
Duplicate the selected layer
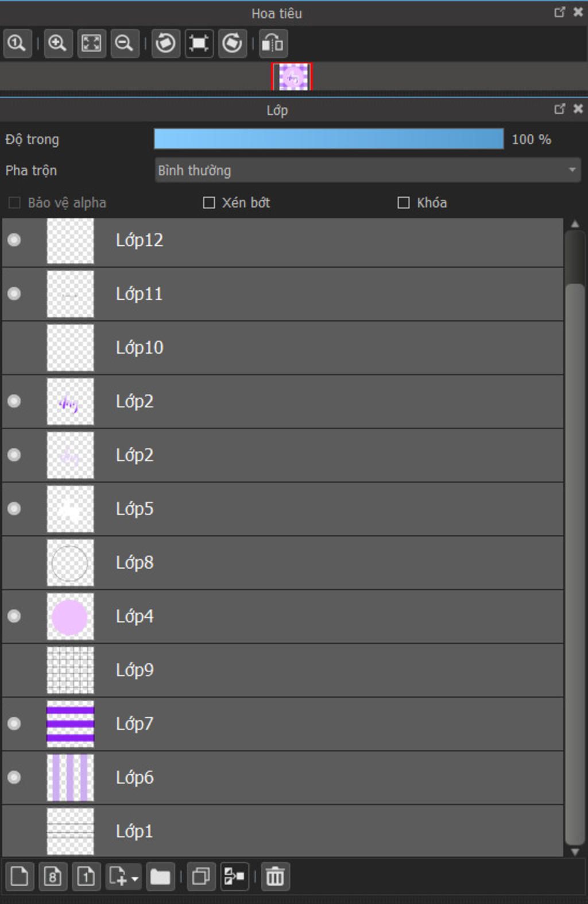[x=200, y=876]
